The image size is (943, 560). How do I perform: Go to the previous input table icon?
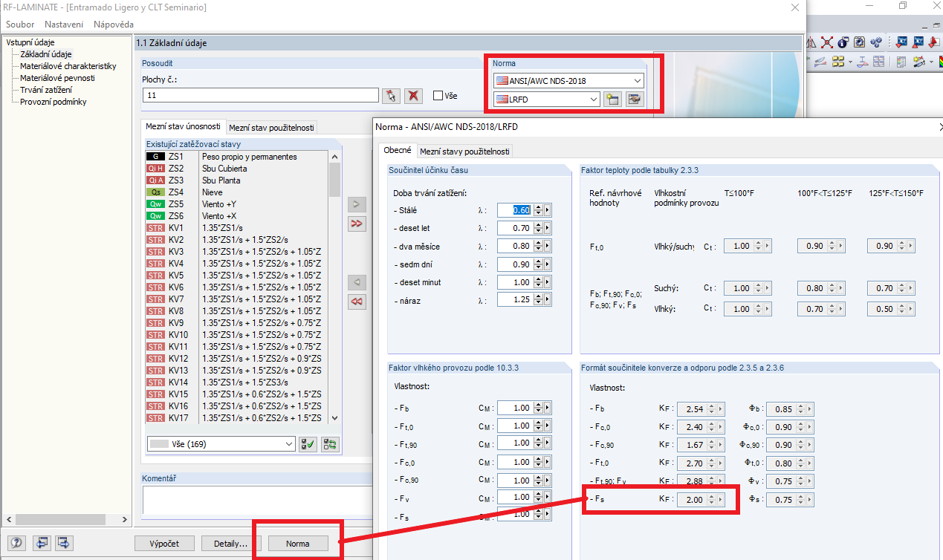click(41, 542)
